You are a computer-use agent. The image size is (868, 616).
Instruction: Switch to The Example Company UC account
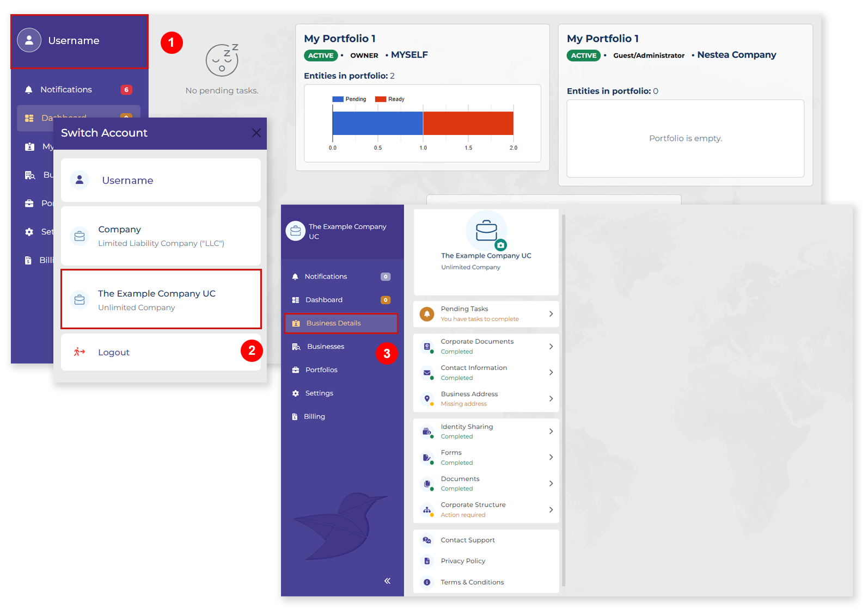(161, 299)
